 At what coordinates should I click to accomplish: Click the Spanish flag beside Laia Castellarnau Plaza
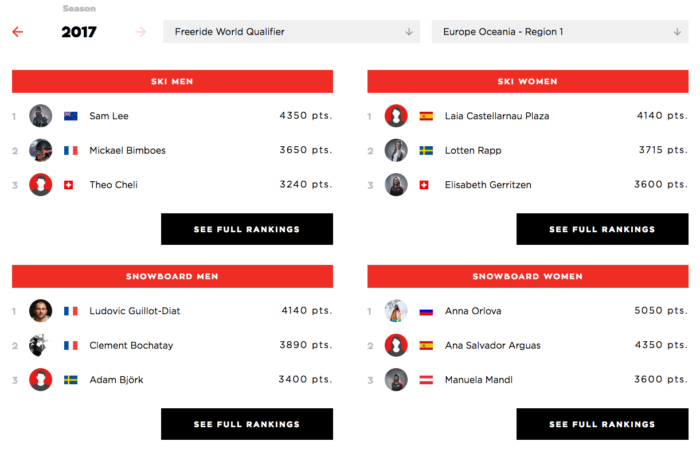click(x=426, y=116)
